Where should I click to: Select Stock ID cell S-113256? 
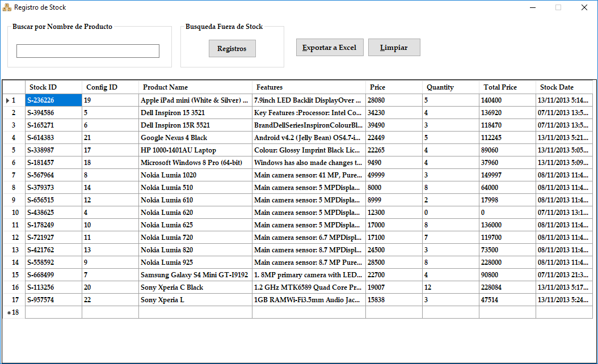53,287
